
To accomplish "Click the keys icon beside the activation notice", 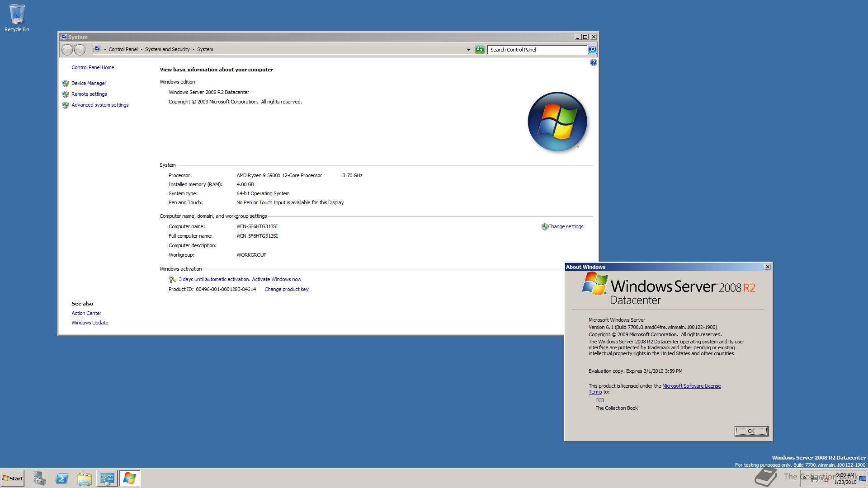I will tap(172, 280).
